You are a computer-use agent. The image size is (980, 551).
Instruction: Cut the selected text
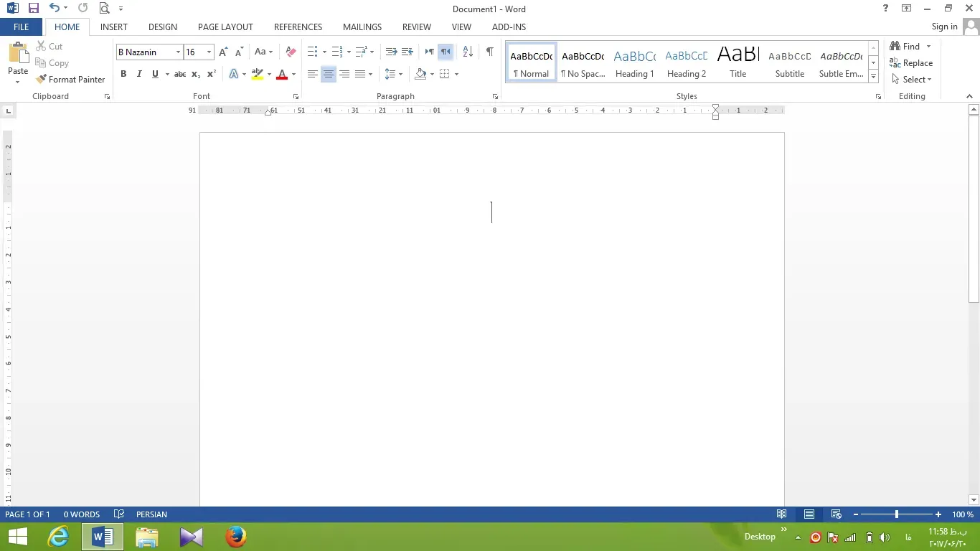pyautogui.click(x=50, y=46)
